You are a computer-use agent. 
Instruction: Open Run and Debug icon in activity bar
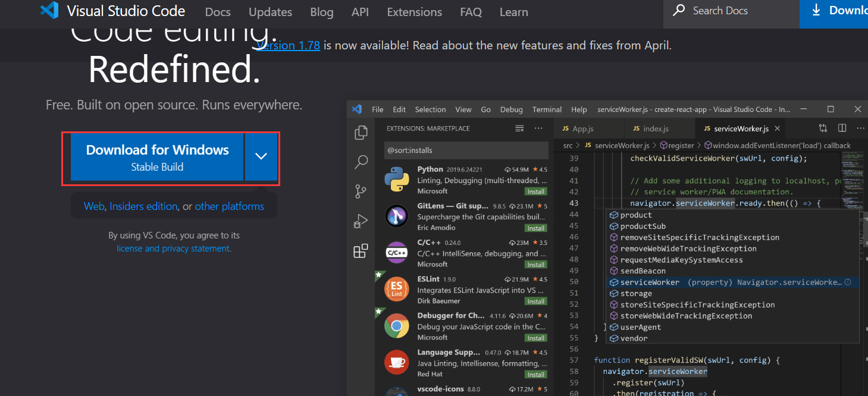pyautogui.click(x=361, y=221)
